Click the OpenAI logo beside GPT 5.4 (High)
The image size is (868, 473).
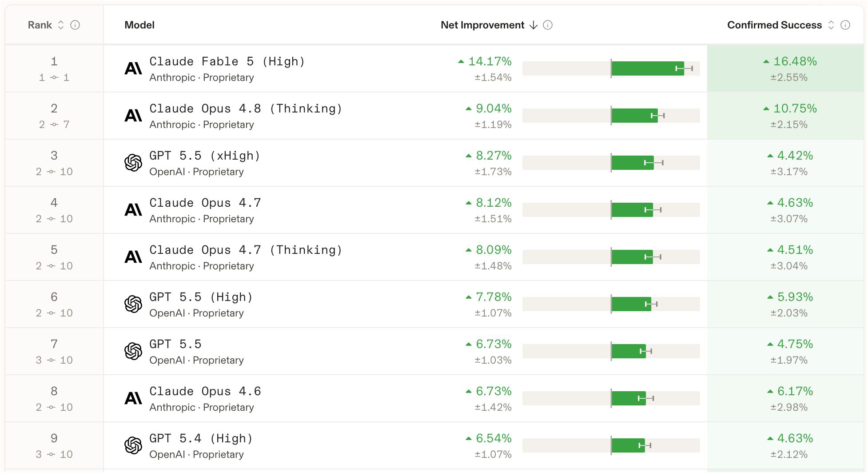coord(133,445)
